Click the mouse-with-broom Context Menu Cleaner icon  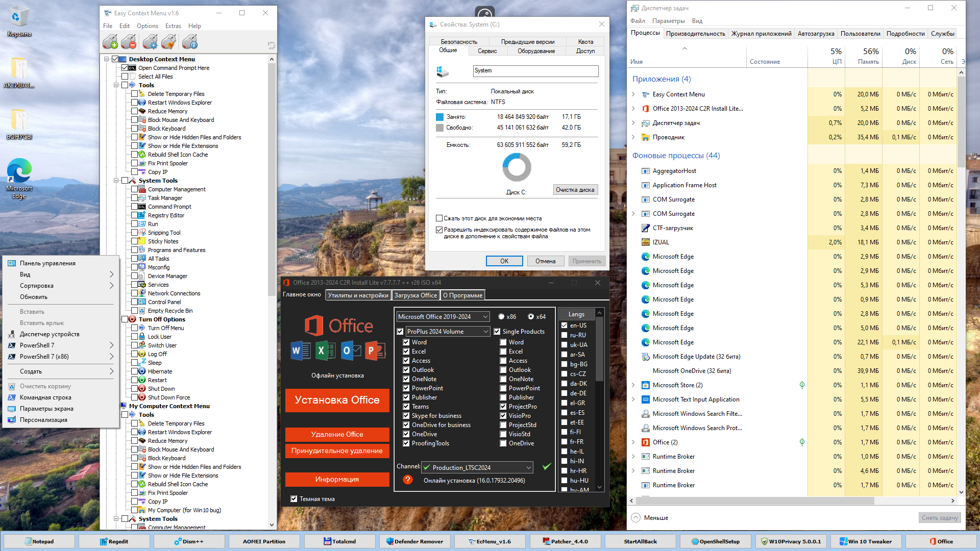point(169,42)
